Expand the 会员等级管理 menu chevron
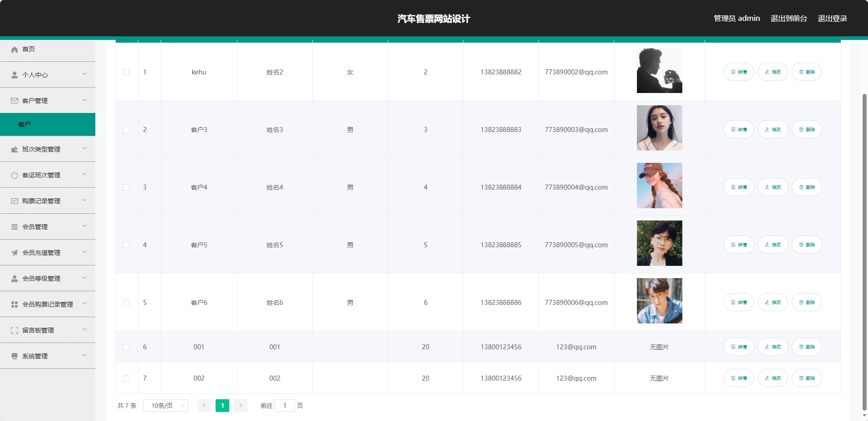The width and height of the screenshot is (868, 421). point(84,278)
